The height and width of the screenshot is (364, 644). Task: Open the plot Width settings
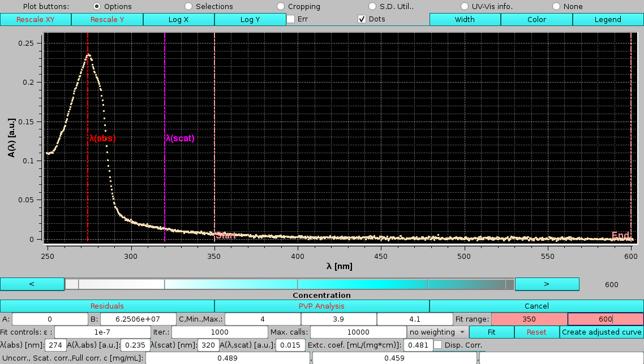click(465, 19)
